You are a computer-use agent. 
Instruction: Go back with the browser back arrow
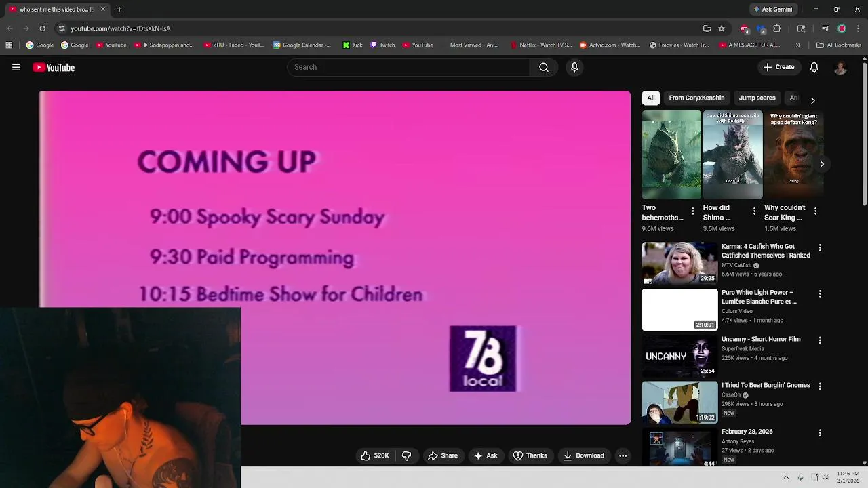(x=9, y=28)
